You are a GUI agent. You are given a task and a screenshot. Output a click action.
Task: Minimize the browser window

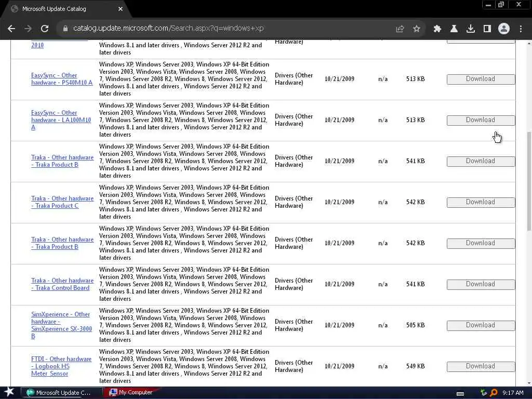488,5
